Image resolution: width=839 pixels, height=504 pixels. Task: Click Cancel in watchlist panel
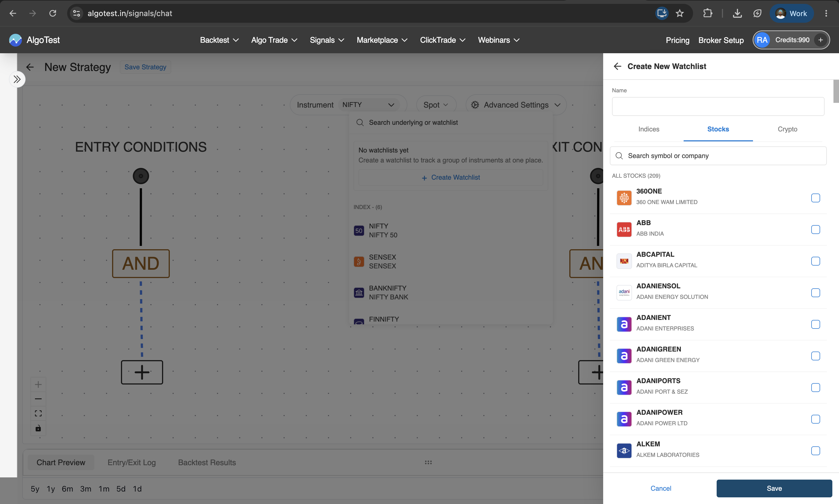[x=661, y=488]
